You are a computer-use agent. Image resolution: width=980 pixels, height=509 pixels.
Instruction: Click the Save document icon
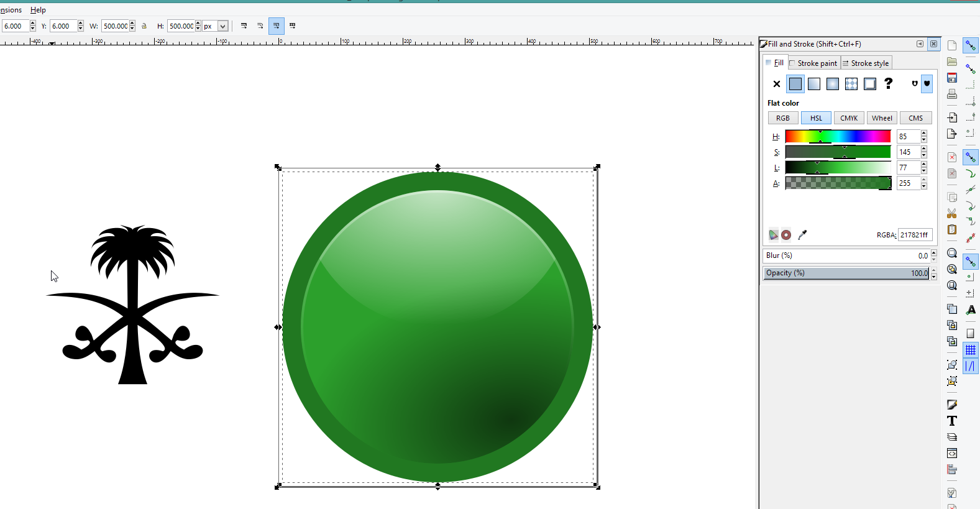(x=951, y=78)
